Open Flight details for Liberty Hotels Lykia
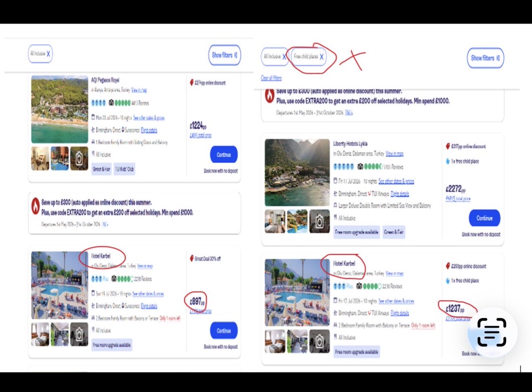This screenshot has height=392, width=532. pos(400,194)
